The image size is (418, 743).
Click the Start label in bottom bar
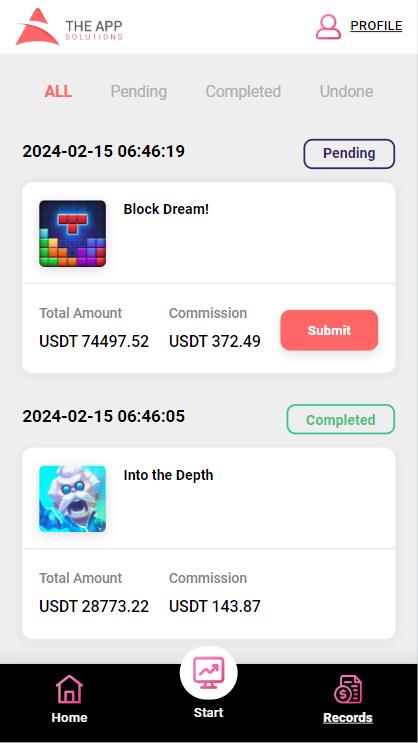[x=209, y=713]
